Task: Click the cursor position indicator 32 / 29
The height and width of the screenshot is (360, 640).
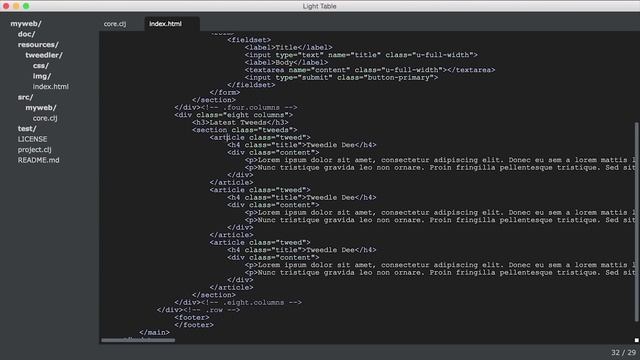Action: (x=623, y=352)
